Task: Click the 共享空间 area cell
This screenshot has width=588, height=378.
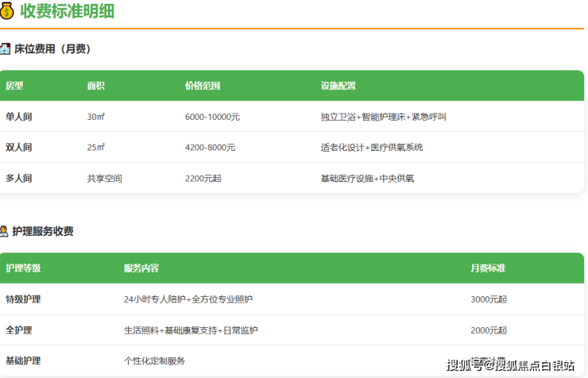Action: (104, 179)
